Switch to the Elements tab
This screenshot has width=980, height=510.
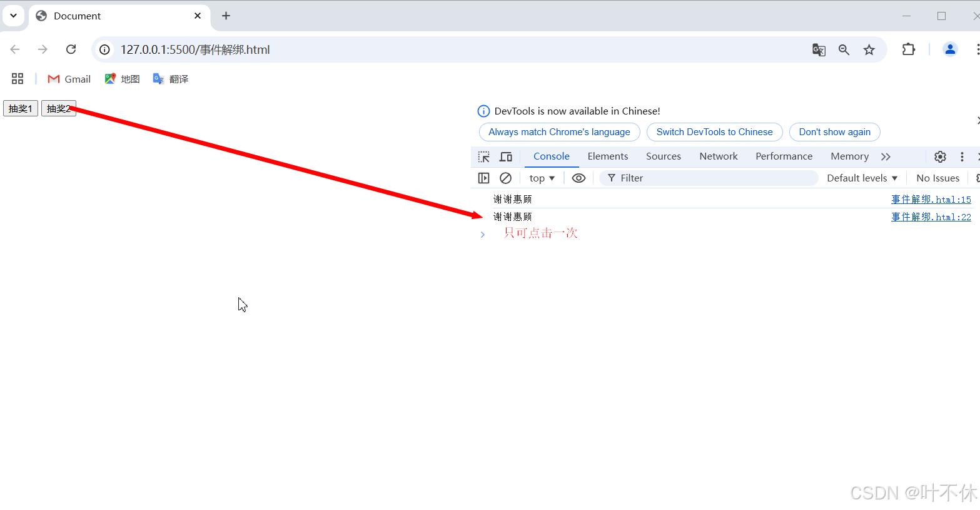tap(607, 156)
